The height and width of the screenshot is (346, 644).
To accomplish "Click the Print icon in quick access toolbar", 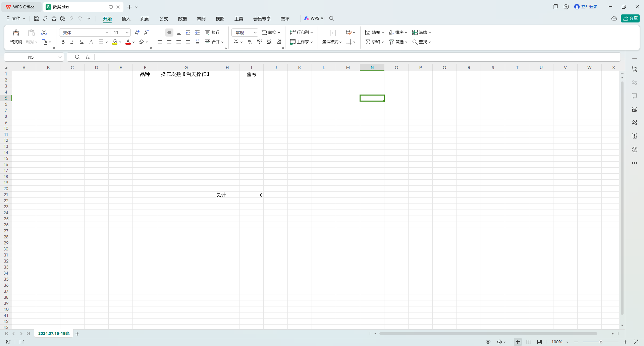I will point(54,18).
